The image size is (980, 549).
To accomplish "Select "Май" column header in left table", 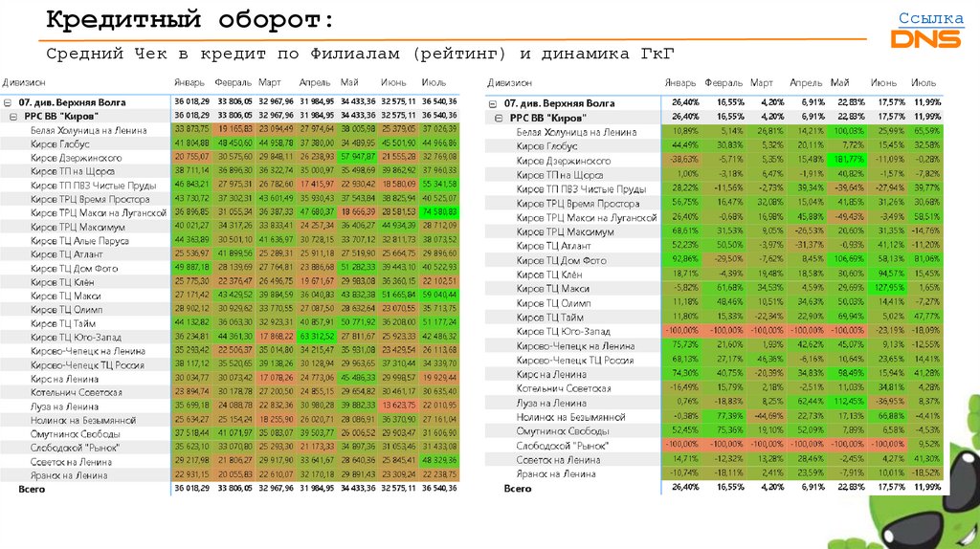I will pos(349,82).
